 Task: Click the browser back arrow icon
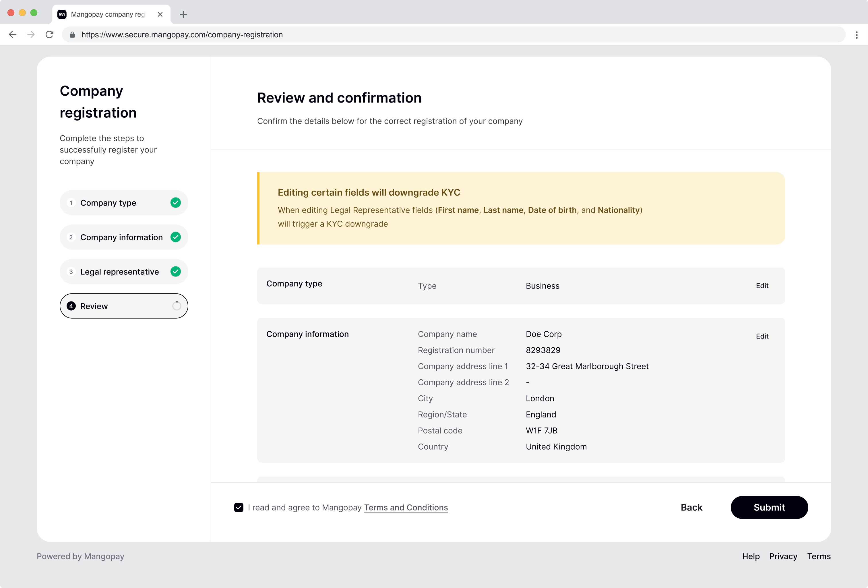click(x=13, y=35)
